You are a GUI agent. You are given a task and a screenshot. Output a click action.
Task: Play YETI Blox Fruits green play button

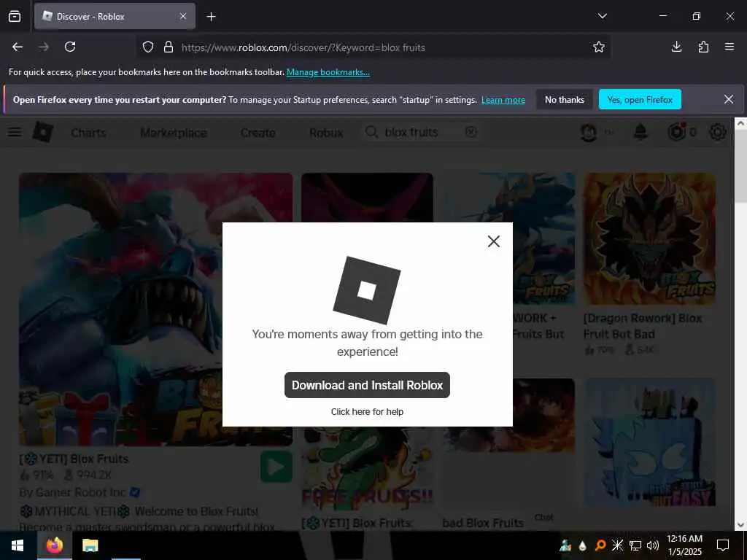tap(276, 467)
